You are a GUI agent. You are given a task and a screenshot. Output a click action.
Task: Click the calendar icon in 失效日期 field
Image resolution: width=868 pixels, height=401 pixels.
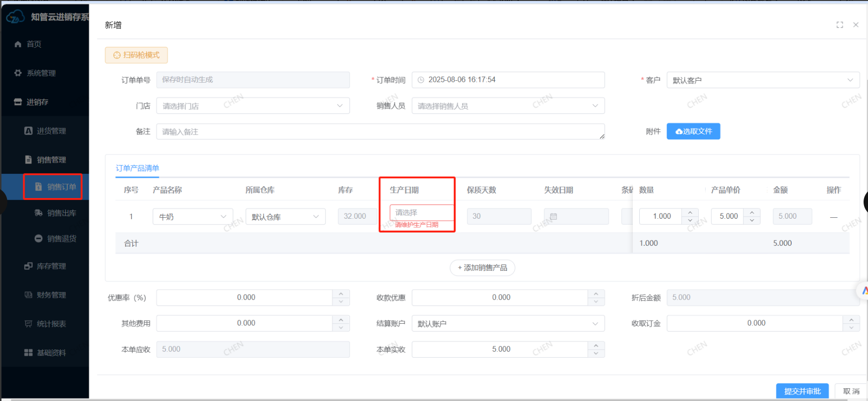click(554, 216)
